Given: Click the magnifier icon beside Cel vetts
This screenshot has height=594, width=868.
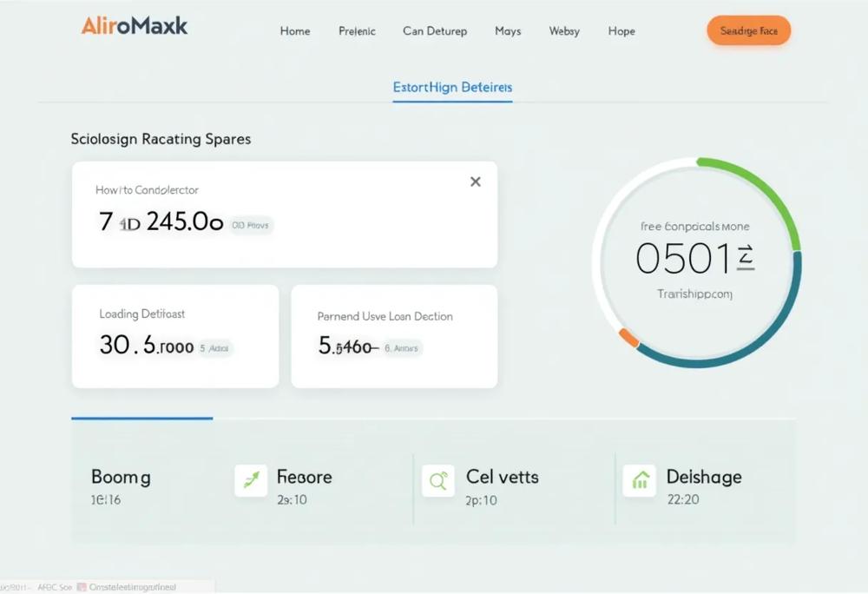Looking at the screenshot, I should pos(437,480).
